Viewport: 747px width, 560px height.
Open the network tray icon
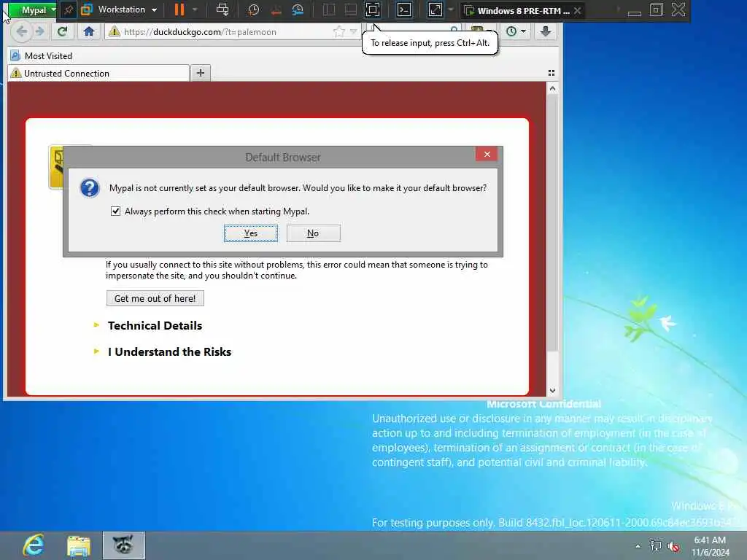(x=656, y=546)
